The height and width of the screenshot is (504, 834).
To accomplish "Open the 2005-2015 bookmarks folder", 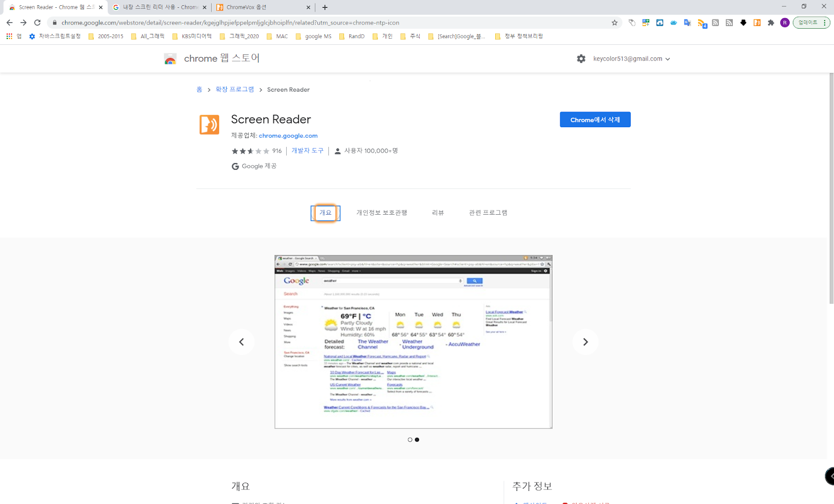I will click(106, 36).
